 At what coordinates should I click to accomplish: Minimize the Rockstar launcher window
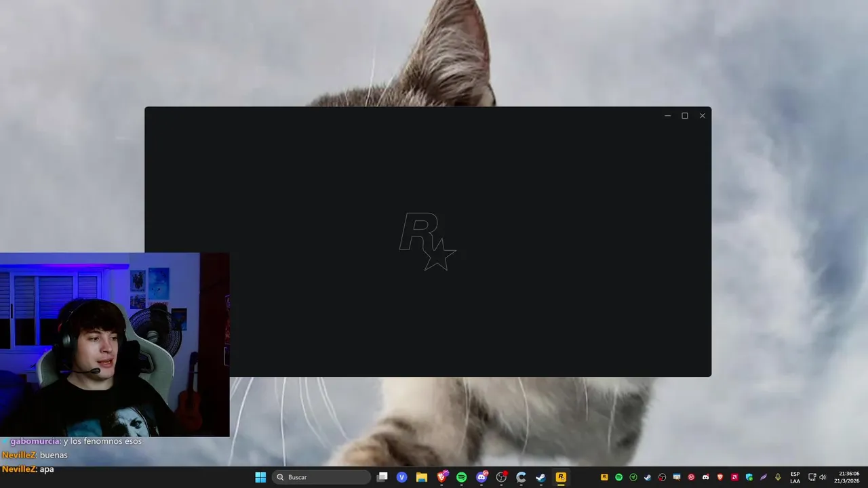(x=667, y=116)
